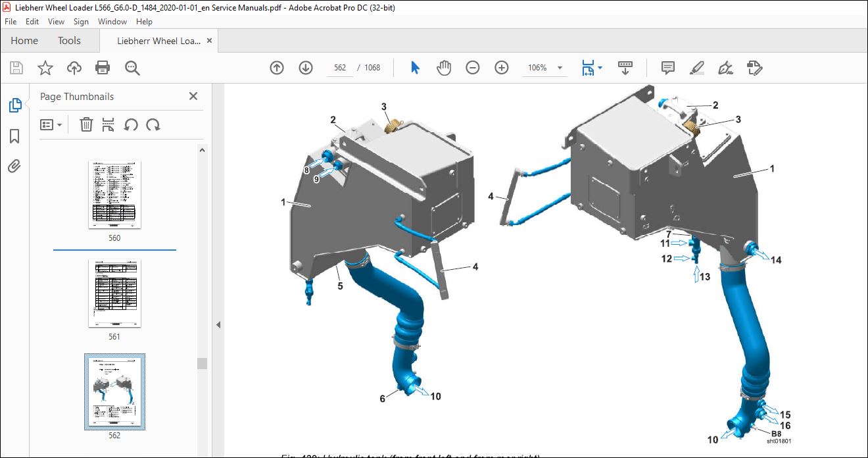The height and width of the screenshot is (458, 868).
Task: Switch to the Tools tab
Action: pos(69,41)
